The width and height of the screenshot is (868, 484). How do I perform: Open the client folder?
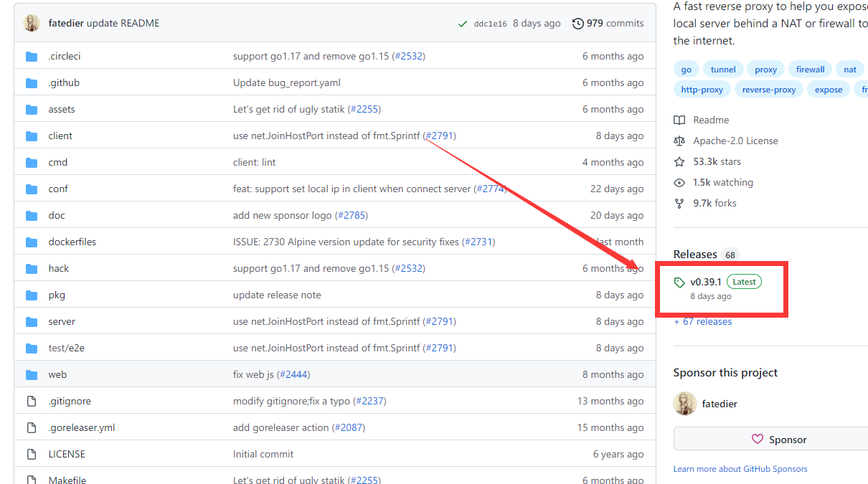coord(60,136)
